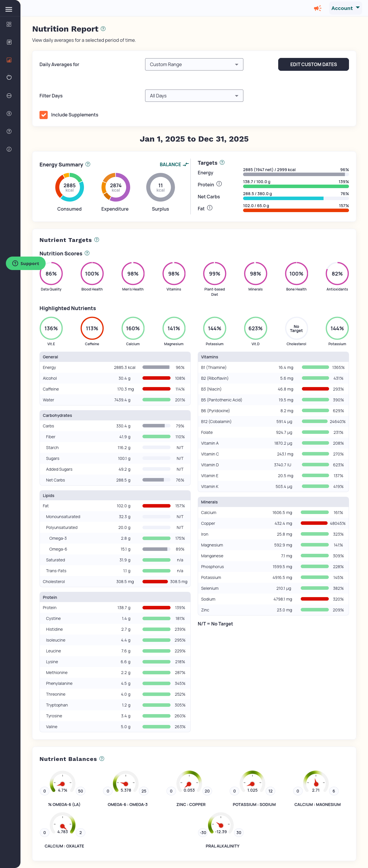Click help icon next to Nutrient Balances
Image resolution: width=368 pixels, height=868 pixels.
(102, 759)
